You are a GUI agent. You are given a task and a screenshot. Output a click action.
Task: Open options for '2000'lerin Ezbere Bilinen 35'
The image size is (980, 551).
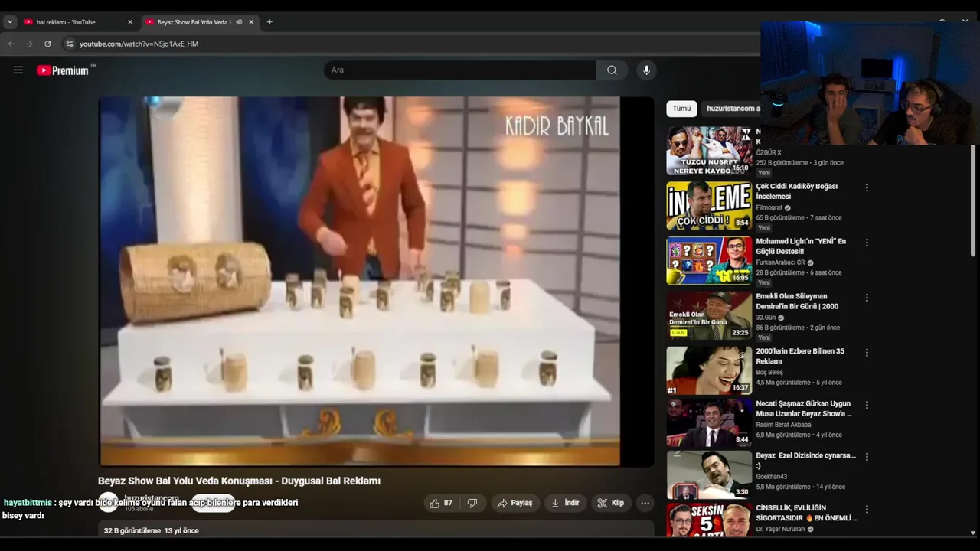867,353
